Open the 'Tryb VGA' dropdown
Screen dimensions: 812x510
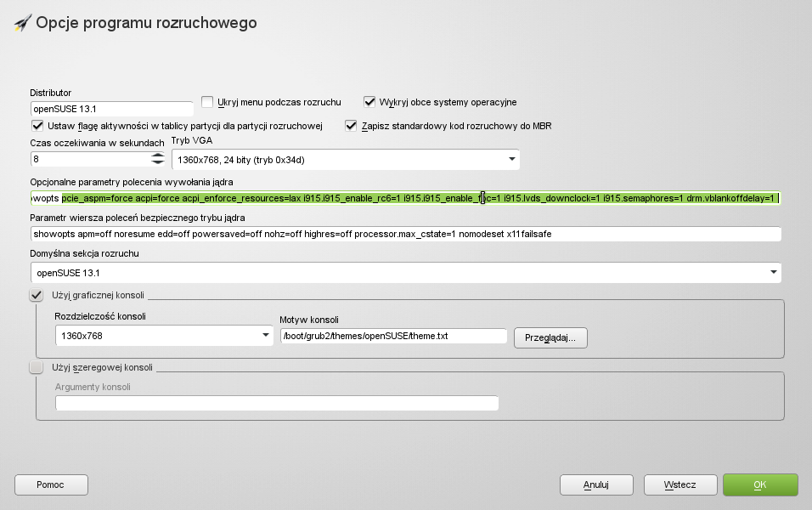345,159
